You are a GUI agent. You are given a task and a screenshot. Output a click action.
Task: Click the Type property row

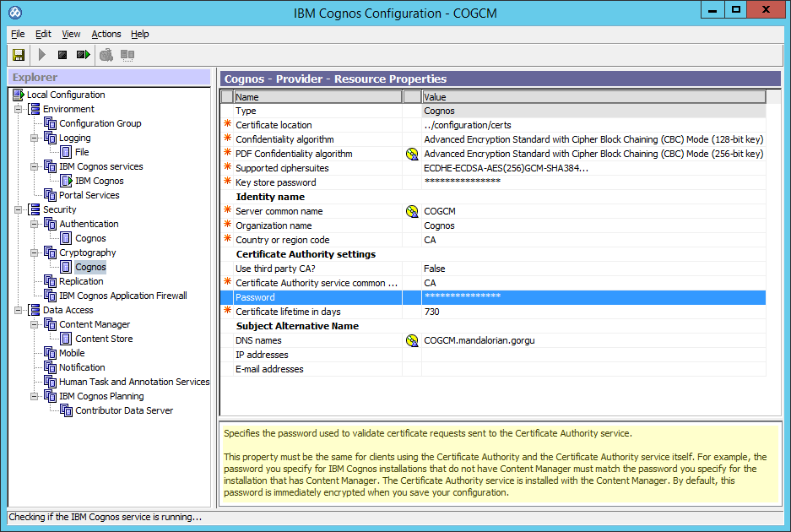[493, 111]
